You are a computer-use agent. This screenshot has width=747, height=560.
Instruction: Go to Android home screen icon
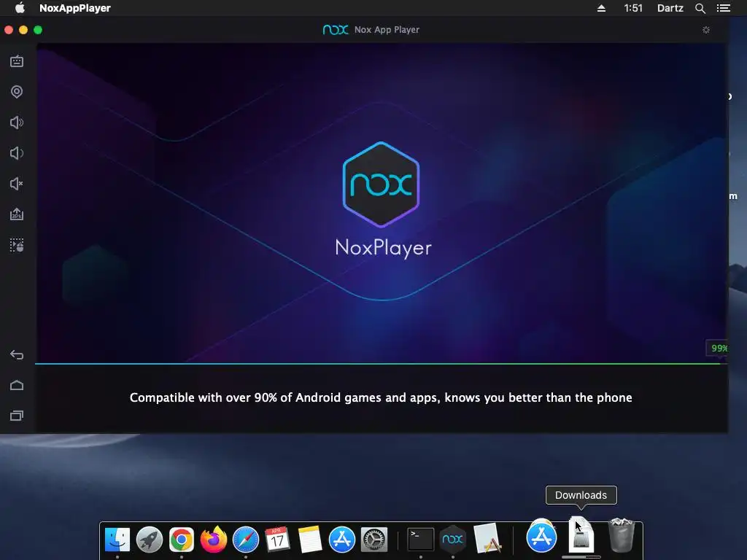[17, 385]
